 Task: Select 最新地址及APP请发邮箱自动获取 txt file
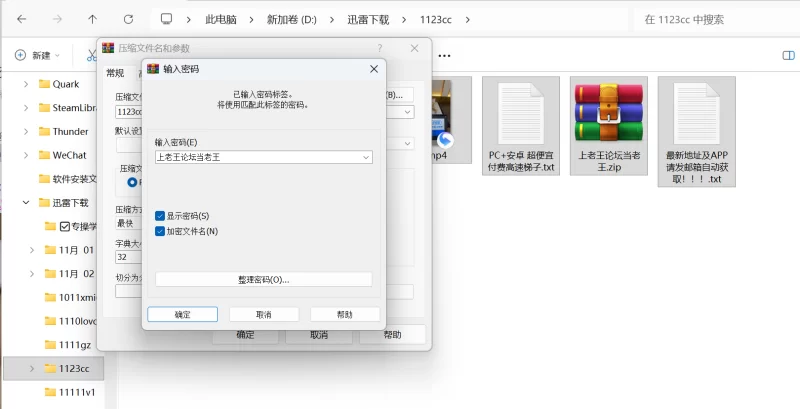pyautogui.click(x=696, y=132)
